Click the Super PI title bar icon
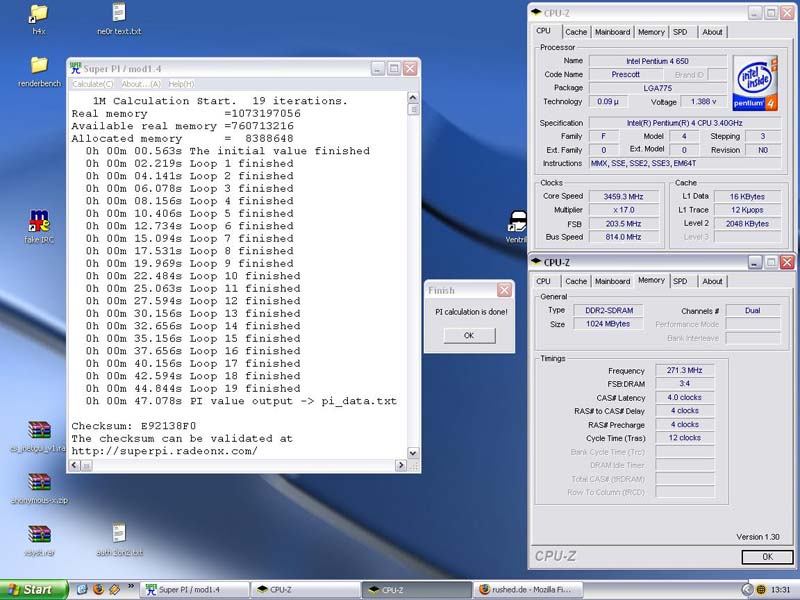800x600 pixels. [76, 68]
